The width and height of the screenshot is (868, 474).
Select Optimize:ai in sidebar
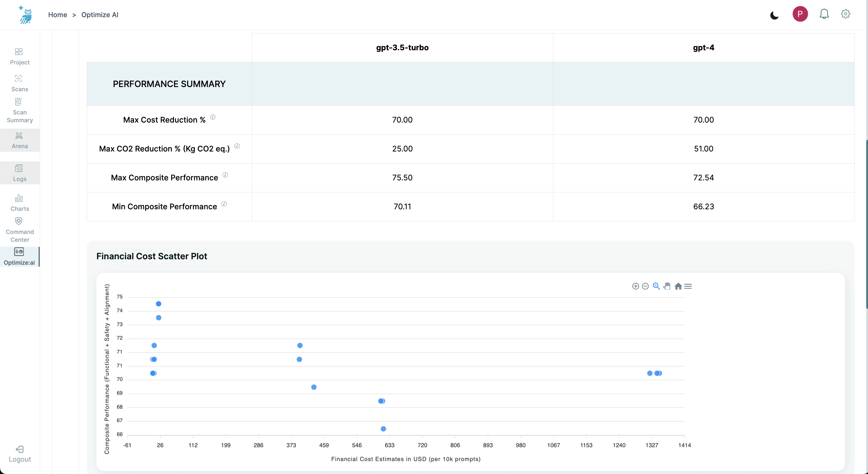(x=19, y=257)
